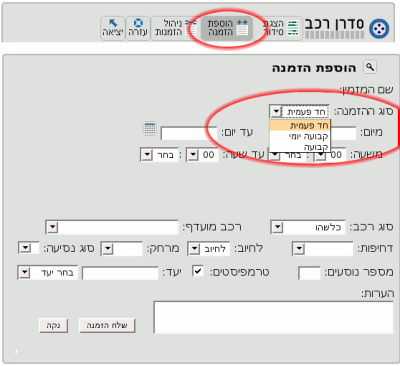Screen dimensions: 400x366
Task: Click the נקה clear button
Action: click(53, 325)
